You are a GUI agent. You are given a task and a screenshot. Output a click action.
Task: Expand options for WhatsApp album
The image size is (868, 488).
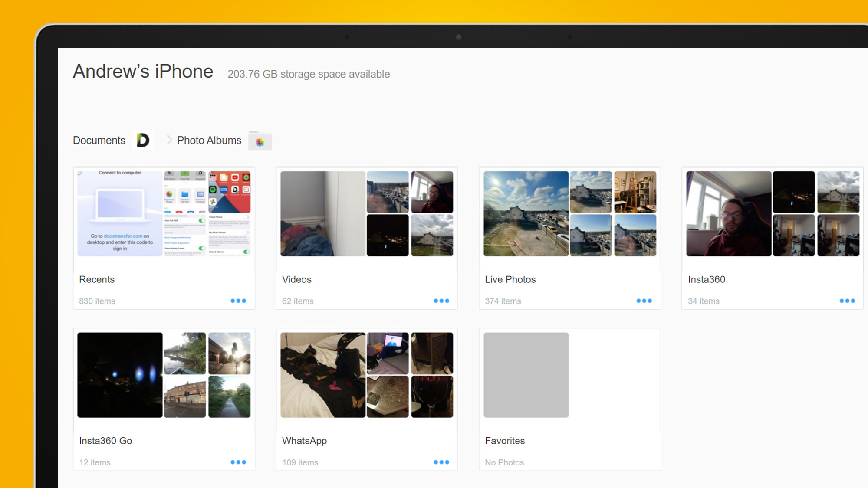click(441, 462)
